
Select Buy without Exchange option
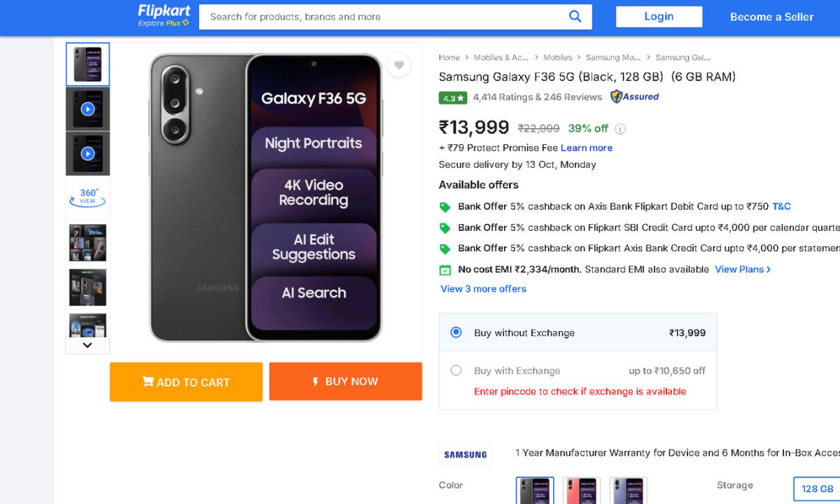tap(456, 332)
